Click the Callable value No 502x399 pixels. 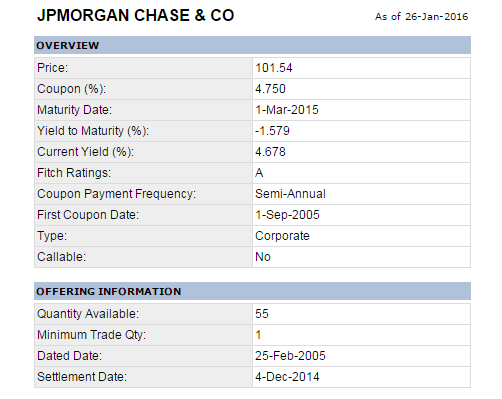click(x=263, y=257)
